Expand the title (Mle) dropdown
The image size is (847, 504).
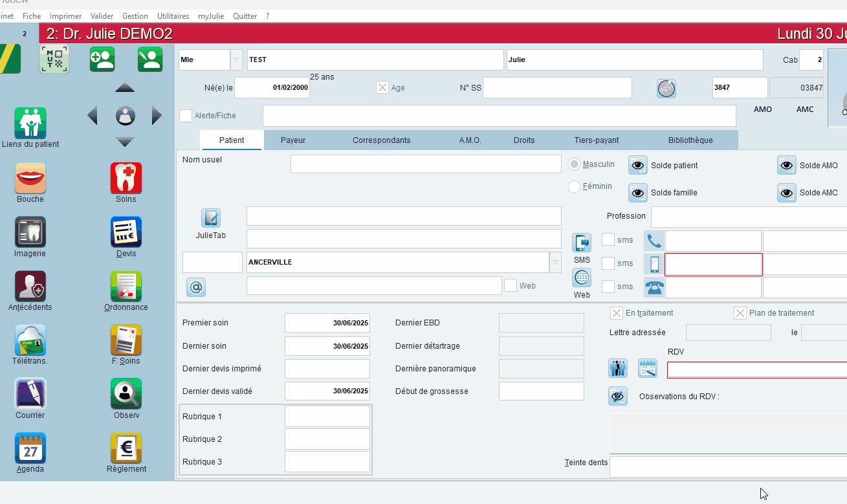point(237,60)
